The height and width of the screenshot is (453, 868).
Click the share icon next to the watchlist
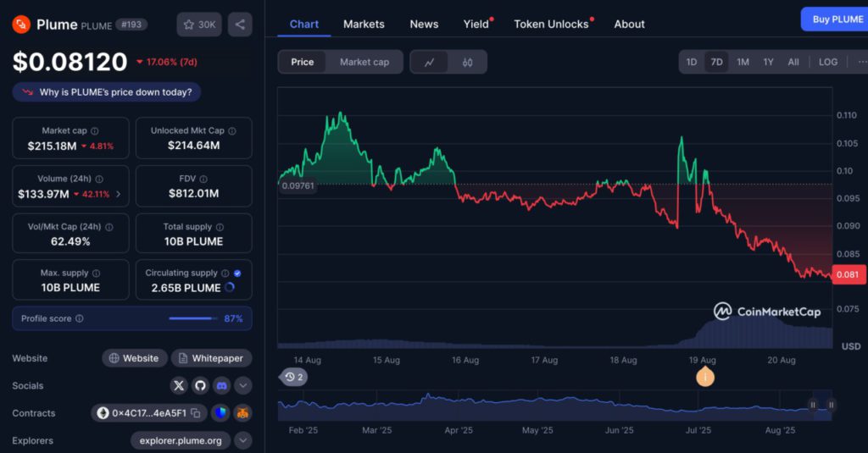[x=240, y=25]
